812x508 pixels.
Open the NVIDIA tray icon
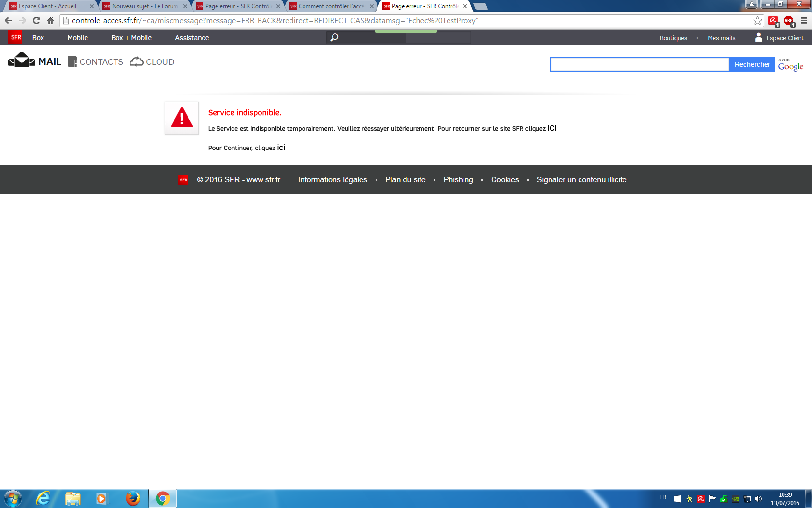(736, 499)
